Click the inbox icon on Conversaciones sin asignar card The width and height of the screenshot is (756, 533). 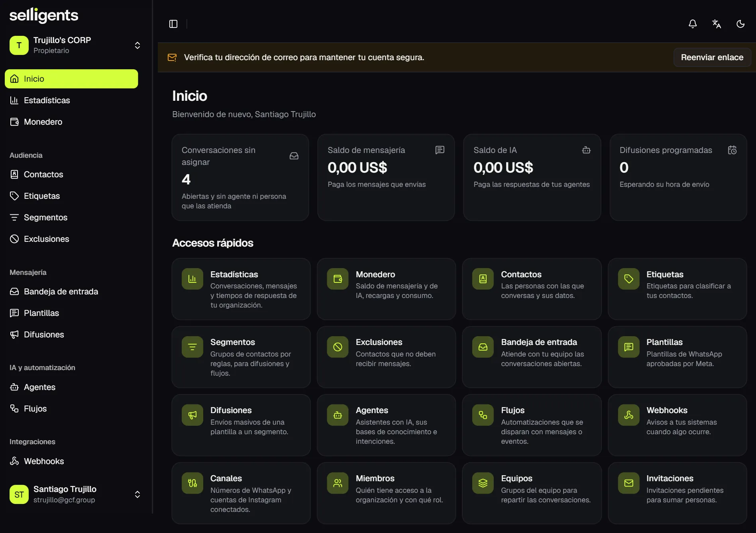294,156
